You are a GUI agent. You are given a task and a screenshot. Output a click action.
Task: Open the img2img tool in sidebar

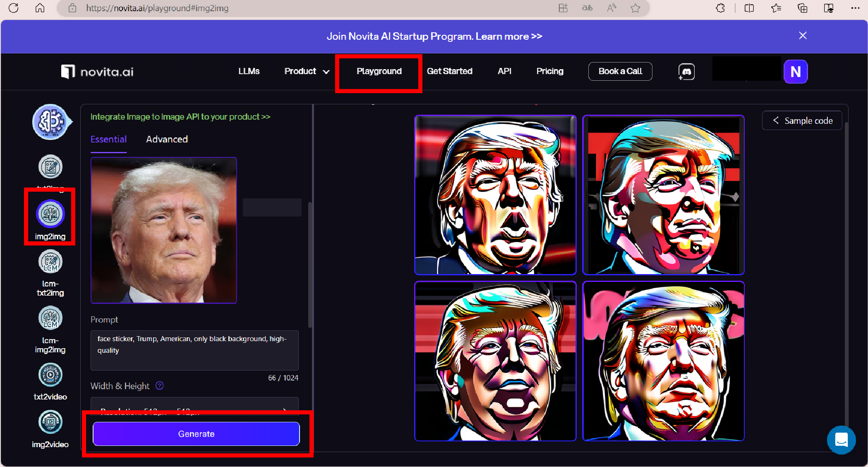pyautogui.click(x=50, y=214)
